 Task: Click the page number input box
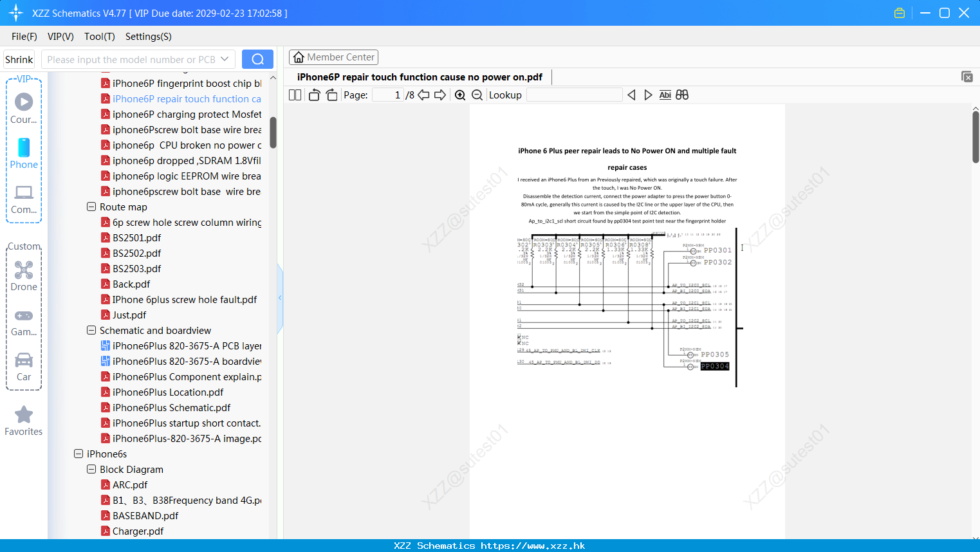coord(388,95)
